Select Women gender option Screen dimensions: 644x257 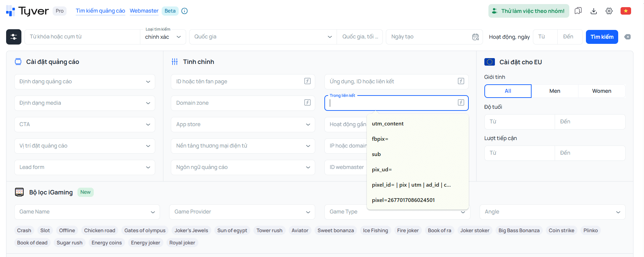pyautogui.click(x=602, y=91)
